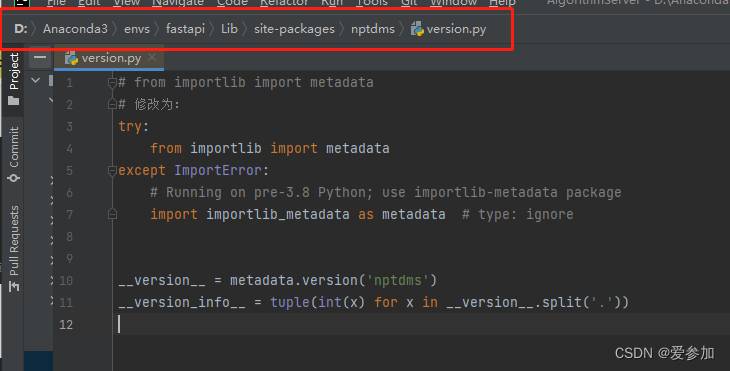Click the Python file icon on version.py tab
The height and width of the screenshot is (371, 730).
coord(71,58)
